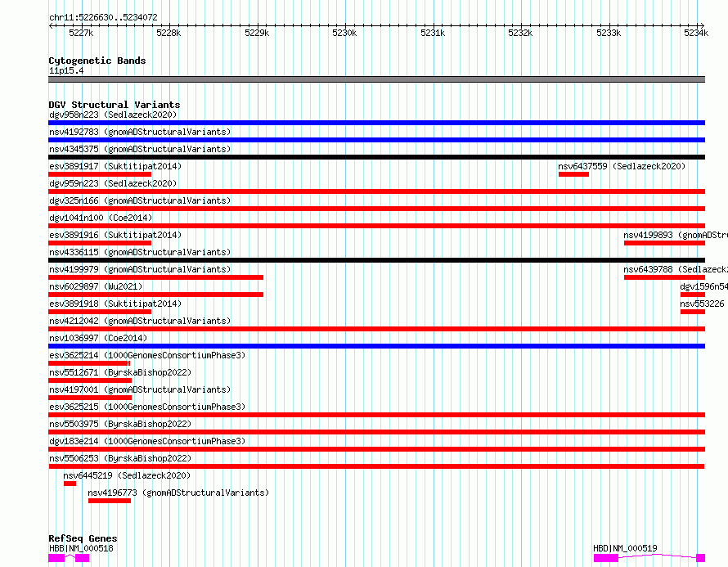Click the Cytogenetic Bands track title
The height and width of the screenshot is (567, 728).
pyautogui.click(x=97, y=61)
